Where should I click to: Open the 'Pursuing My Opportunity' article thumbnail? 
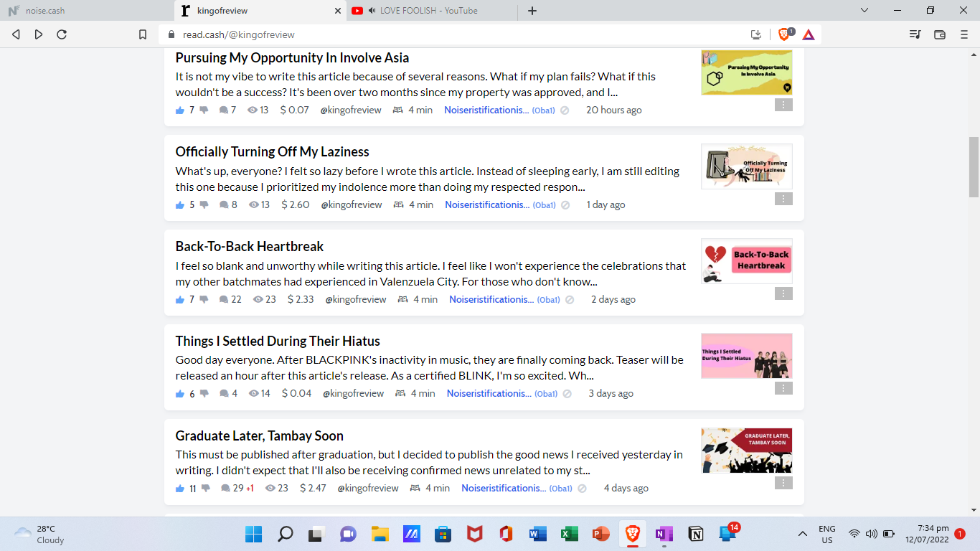click(747, 72)
